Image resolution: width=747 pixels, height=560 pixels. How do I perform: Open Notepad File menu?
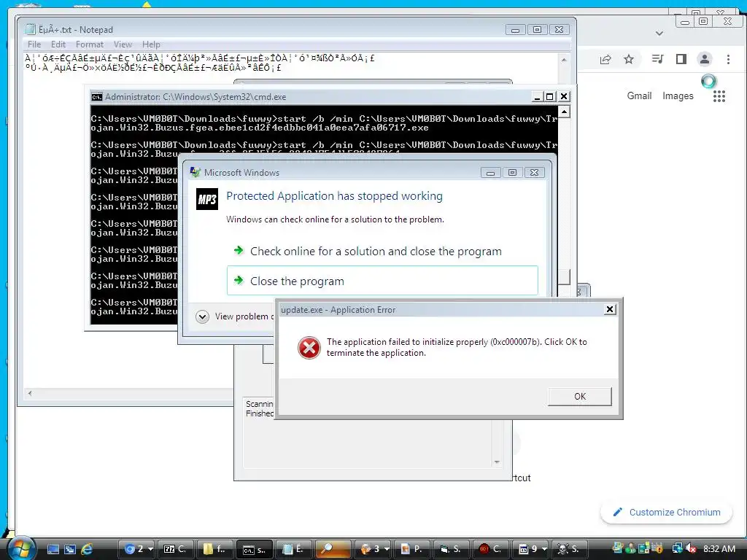tap(34, 44)
